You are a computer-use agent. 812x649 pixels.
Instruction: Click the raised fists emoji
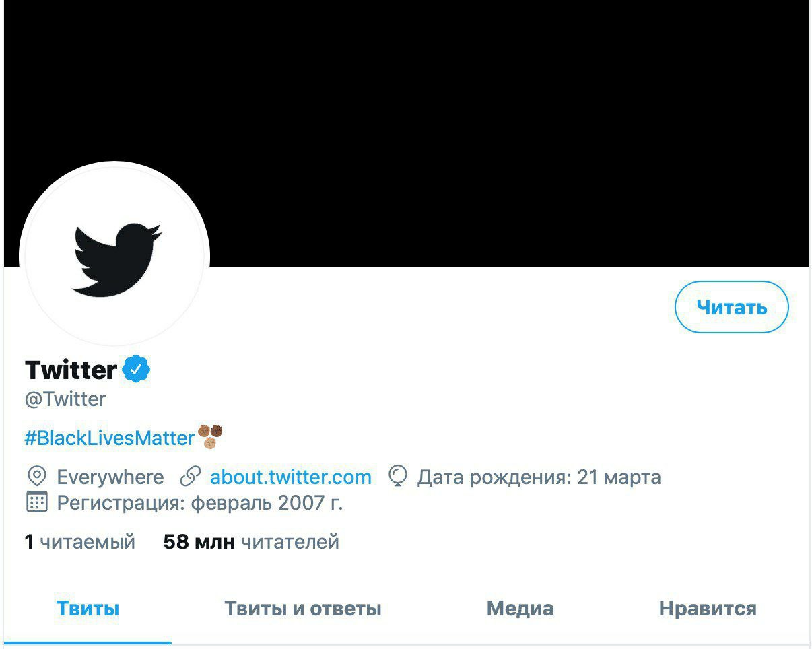(x=209, y=436)
